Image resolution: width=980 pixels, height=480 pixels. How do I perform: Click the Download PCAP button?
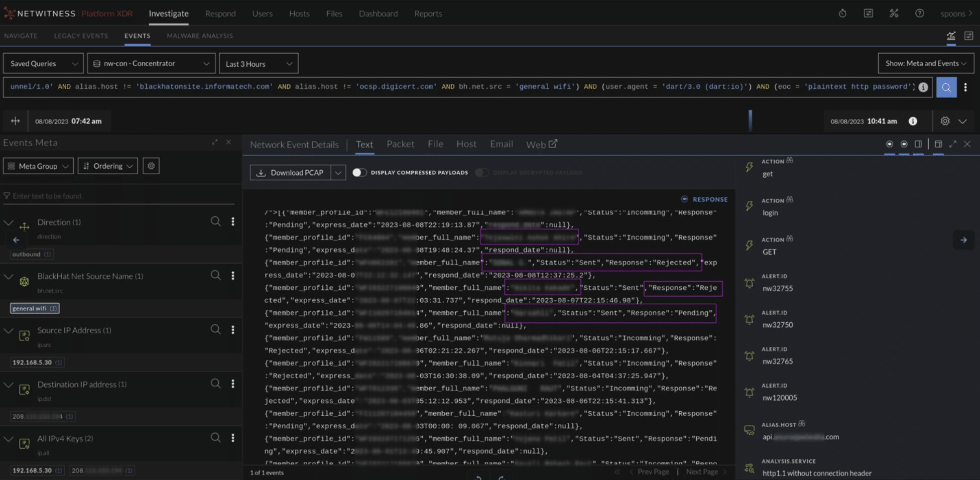pos(290,172)
